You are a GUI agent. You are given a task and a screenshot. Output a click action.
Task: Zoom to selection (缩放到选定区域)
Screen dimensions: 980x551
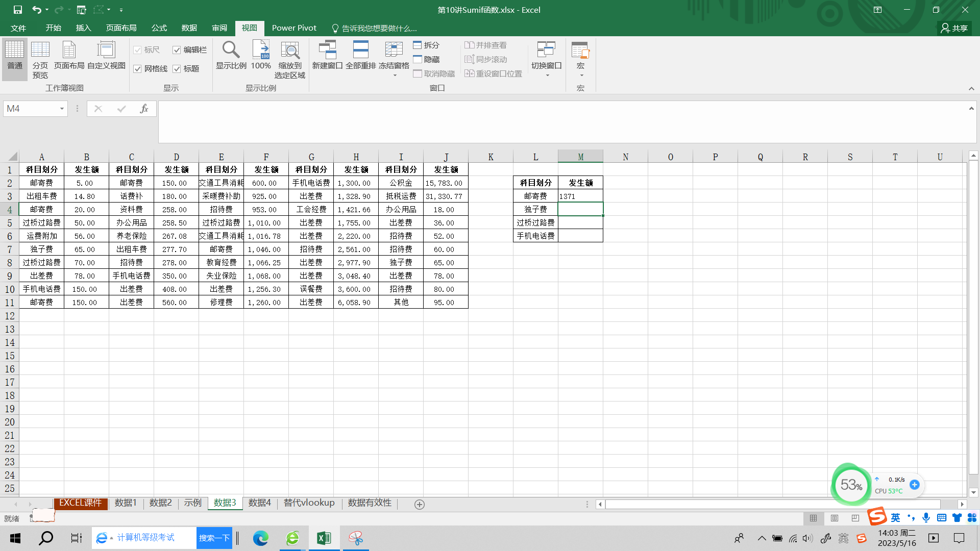click(x=290, y=59)
